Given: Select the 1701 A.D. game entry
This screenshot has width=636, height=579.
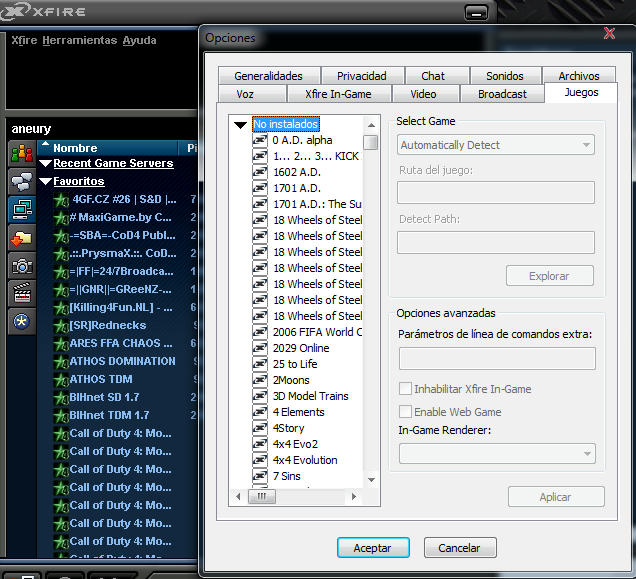Looking at the screenshot, I should click(x=297, y=188).
